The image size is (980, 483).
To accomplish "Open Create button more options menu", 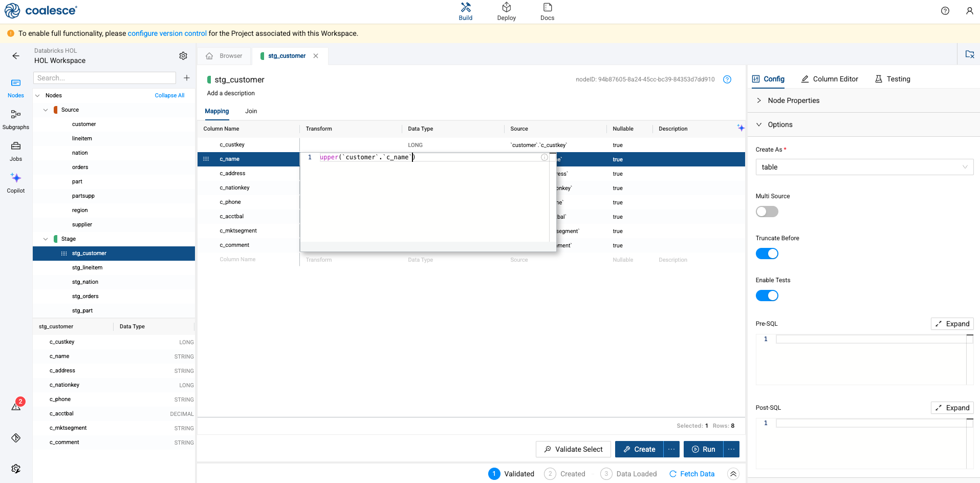I will [x=671, y=449].
